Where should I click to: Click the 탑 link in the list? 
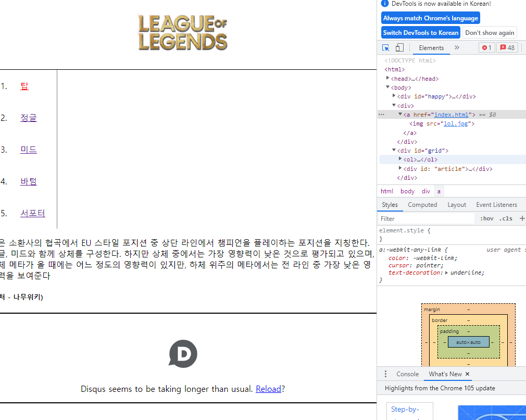[x=24, y=86]
